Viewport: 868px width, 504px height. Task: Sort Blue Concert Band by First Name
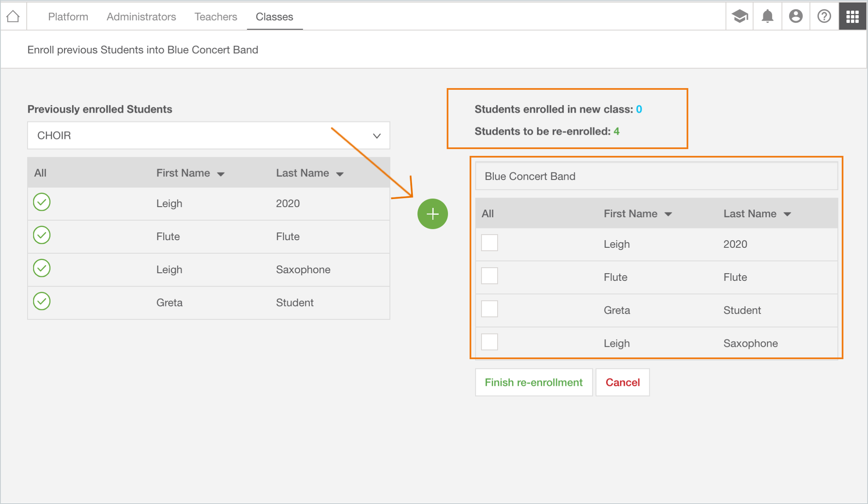coord(638,214)
